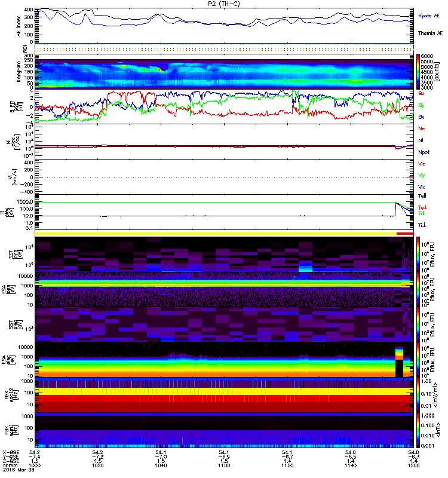Select the red Viz velocity legend label

(x=422, y=164)
